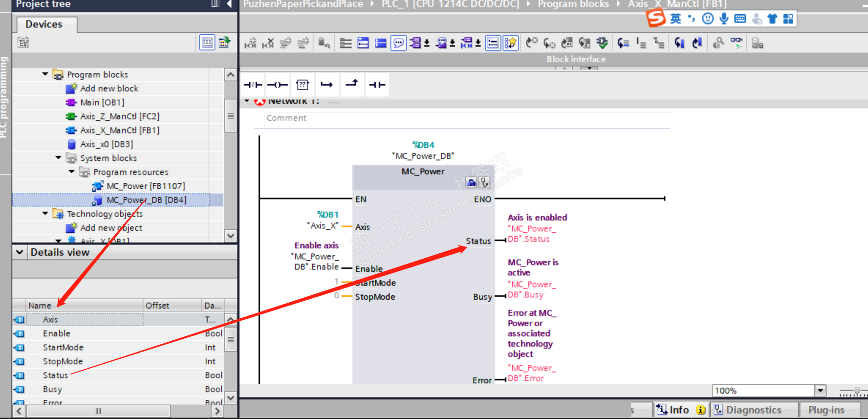The image size is (868, 419).
Task: Collapse the Technology objects folder
Action: (x=45, y=214)
